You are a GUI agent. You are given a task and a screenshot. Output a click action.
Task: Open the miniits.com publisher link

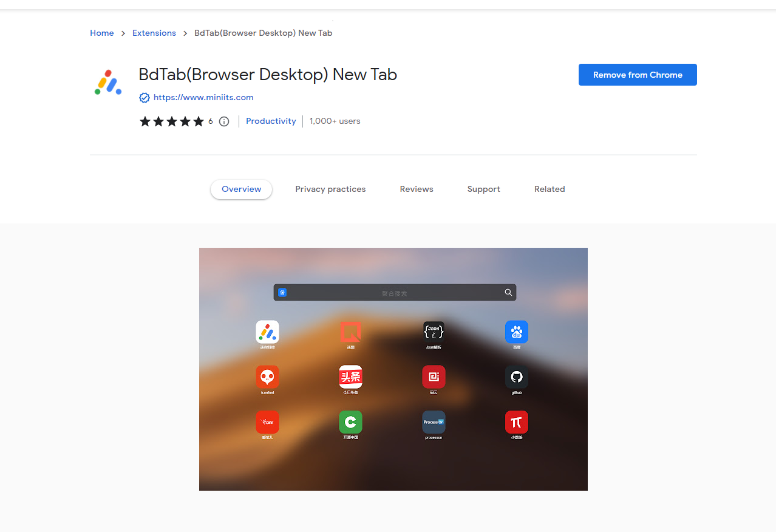tap(203, 98)
